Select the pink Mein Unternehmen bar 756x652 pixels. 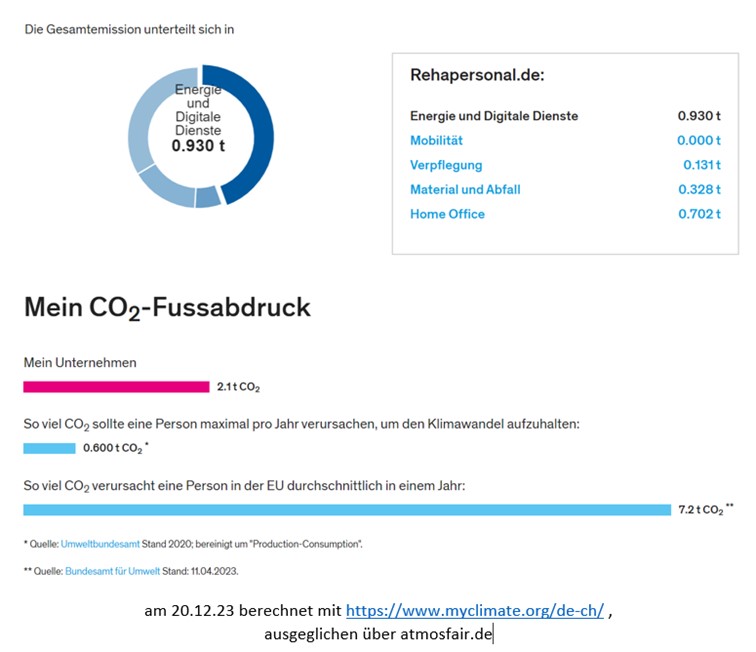(x=116, y=386)
